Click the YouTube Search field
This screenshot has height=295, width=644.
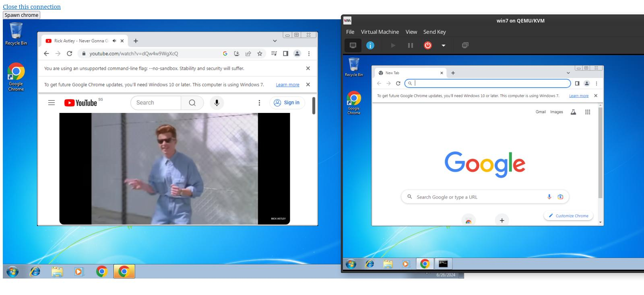pos(156,103)
